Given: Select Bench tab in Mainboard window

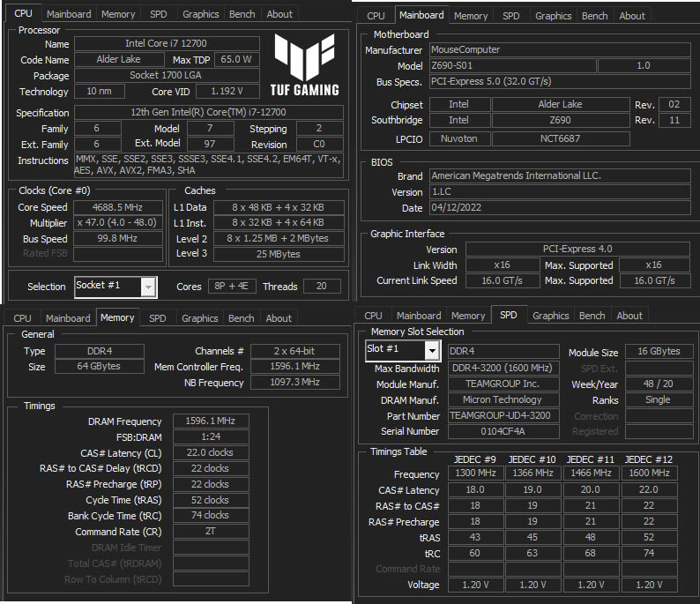Looking at the screenshot, I should click(x=594, y=16).
